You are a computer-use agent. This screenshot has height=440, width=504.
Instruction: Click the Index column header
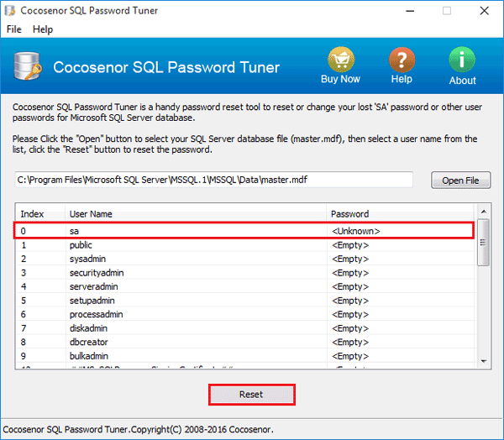40,214
